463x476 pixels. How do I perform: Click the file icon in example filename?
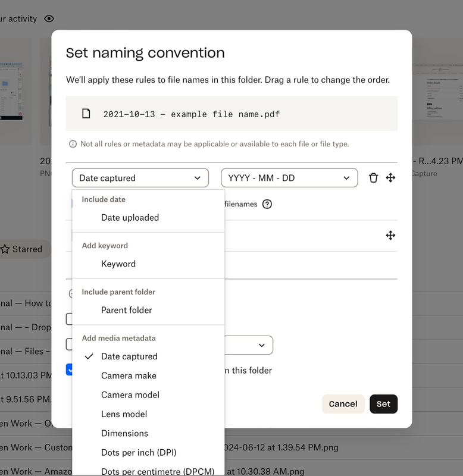86,114
